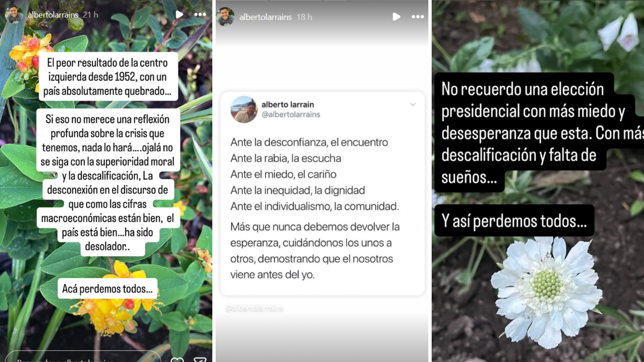The image size is (644, 362).
Task: Open more options on the 21 h story
Action: coord(200,14)
